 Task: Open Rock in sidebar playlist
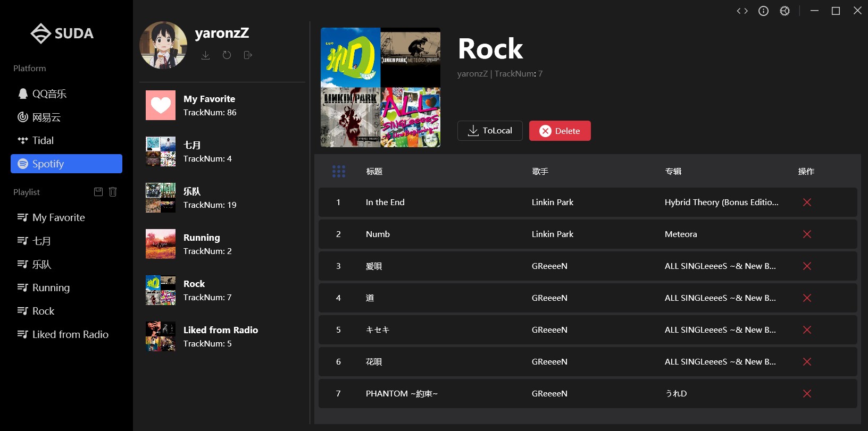point(66,311)
